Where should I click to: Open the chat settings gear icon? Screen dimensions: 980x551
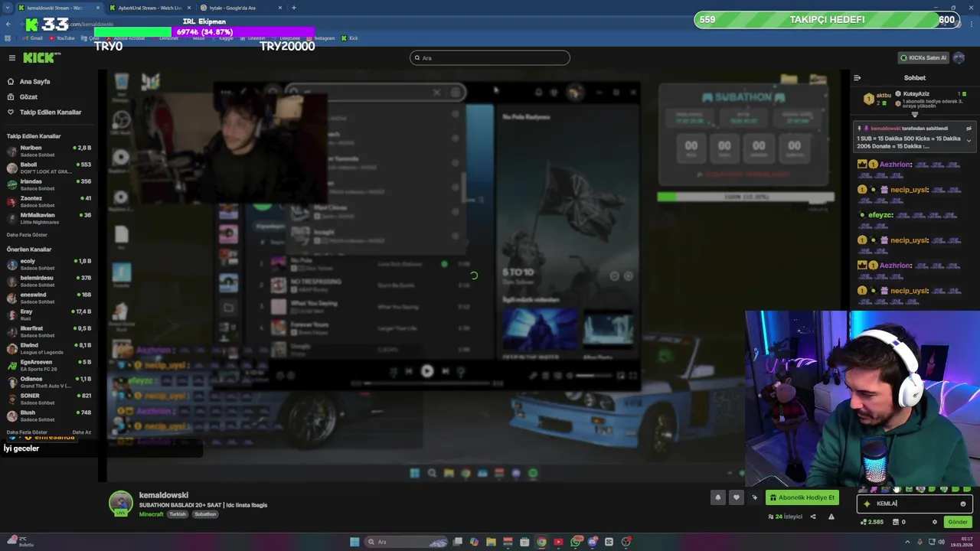934,522
